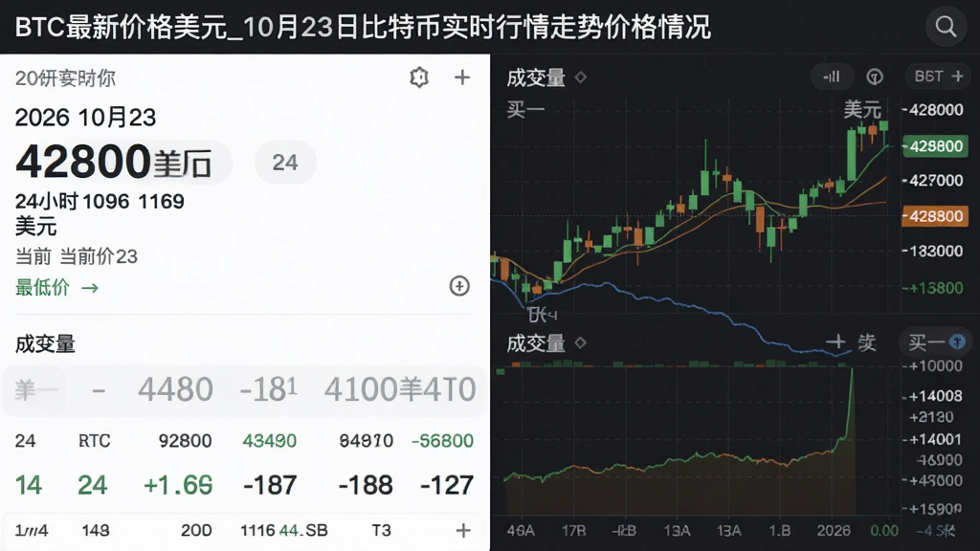Click the 2026 label on time axis
980x551 pixels.
834,531
